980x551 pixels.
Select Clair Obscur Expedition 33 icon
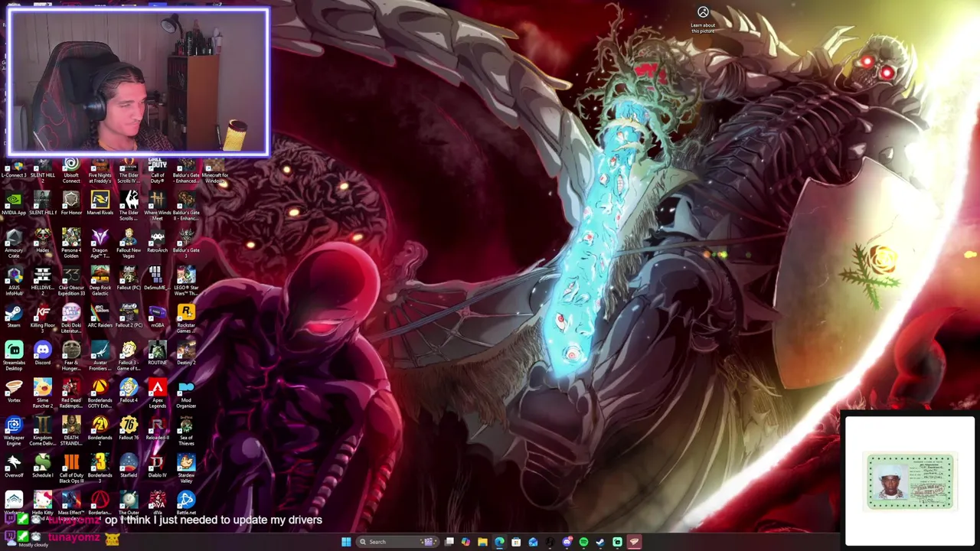71,282
